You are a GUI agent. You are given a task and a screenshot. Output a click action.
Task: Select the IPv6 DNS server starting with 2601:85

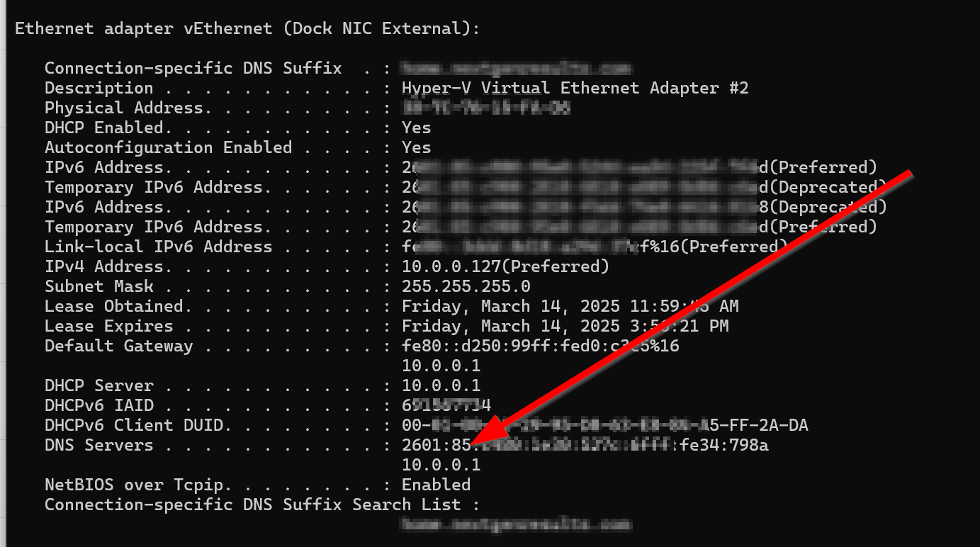(585, 446)
